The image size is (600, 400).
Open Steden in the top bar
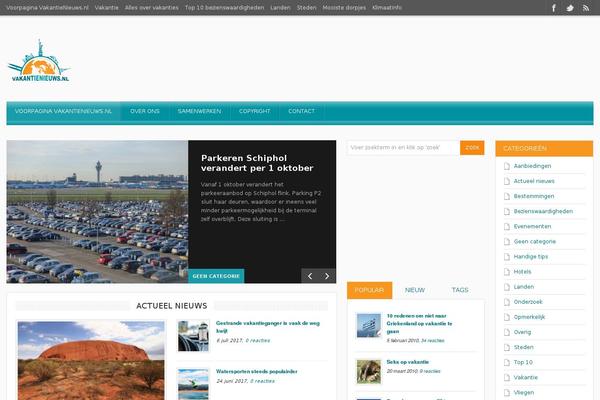click(307, 7)
